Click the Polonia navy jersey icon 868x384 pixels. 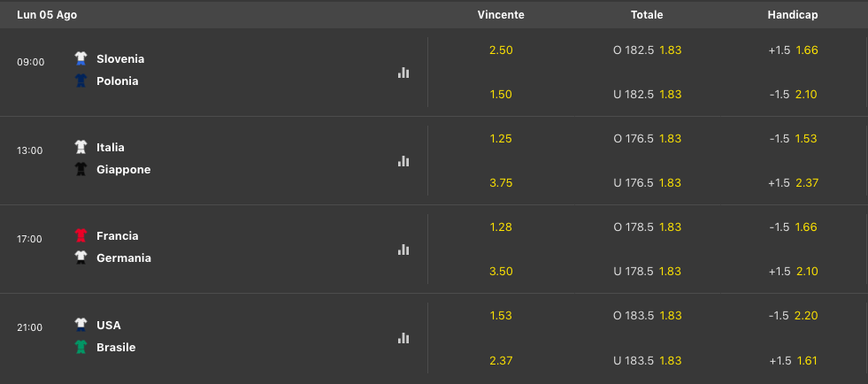coord(81,81)
